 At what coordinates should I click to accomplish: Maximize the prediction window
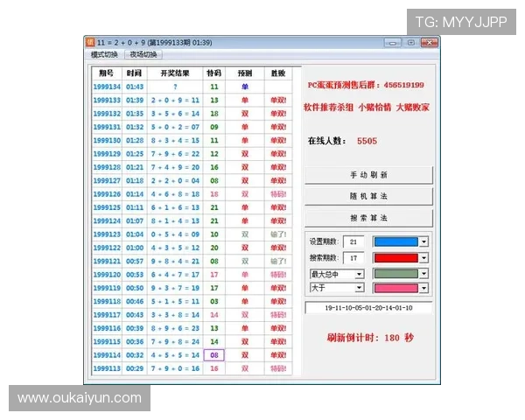[x=411, y=43]
